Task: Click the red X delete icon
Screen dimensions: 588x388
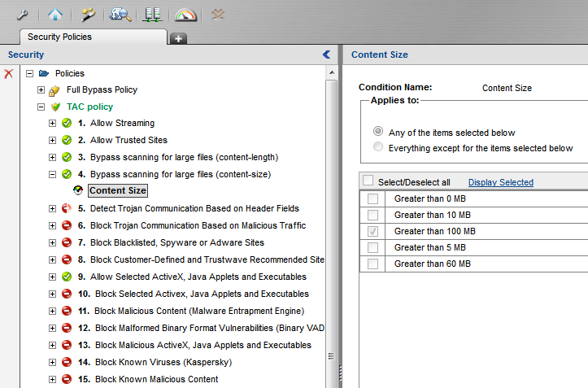Action: point(9,73)
